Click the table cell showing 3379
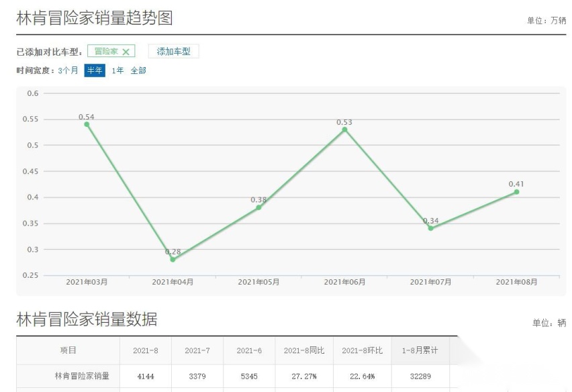 [197, 377]
